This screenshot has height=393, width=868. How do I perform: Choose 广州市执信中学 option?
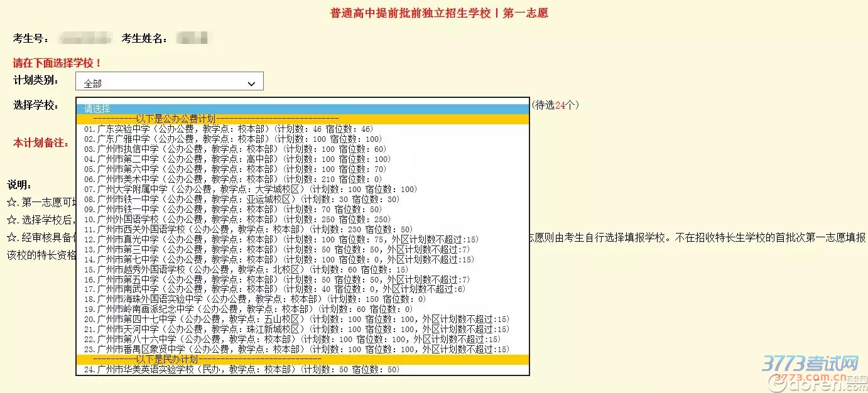188,149
